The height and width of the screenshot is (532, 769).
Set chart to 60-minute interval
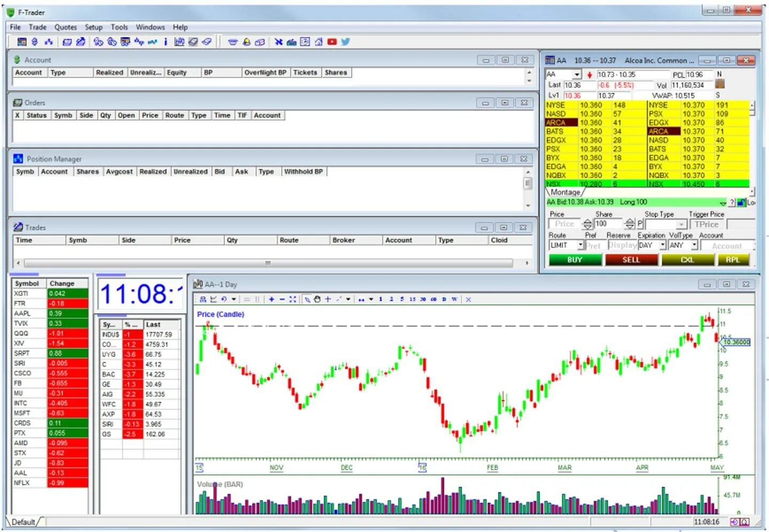[x=434, y=299]
